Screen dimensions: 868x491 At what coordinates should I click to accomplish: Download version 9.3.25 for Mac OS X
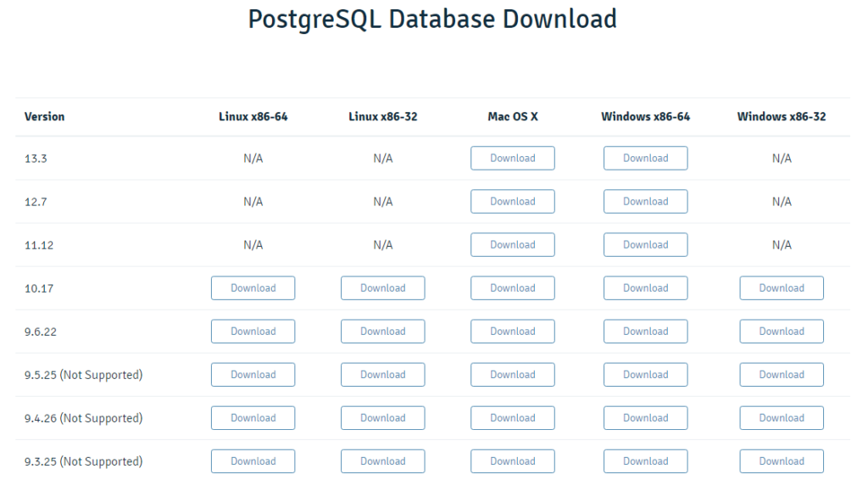click(x=513, y=461)
